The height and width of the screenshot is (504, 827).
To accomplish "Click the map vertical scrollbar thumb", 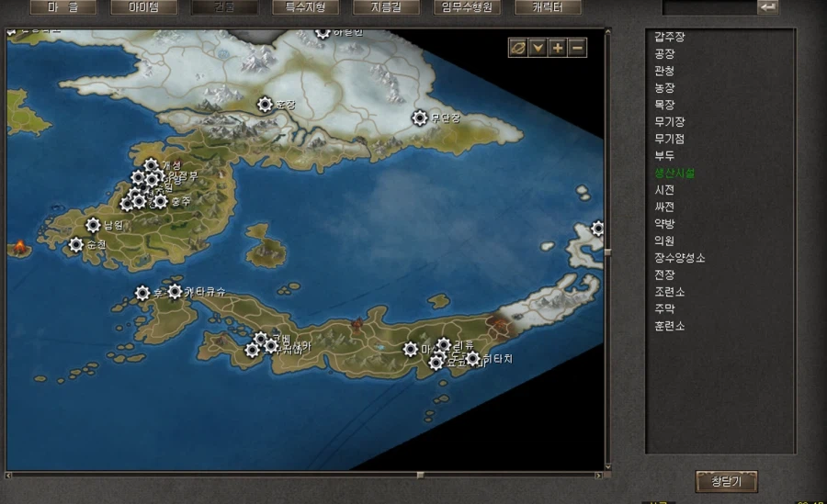I will [607, 252].
